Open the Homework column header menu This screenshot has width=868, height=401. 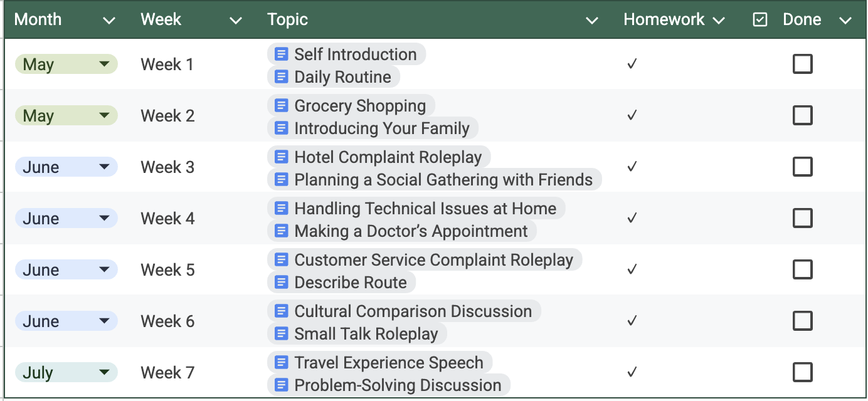tap(719, 21)
